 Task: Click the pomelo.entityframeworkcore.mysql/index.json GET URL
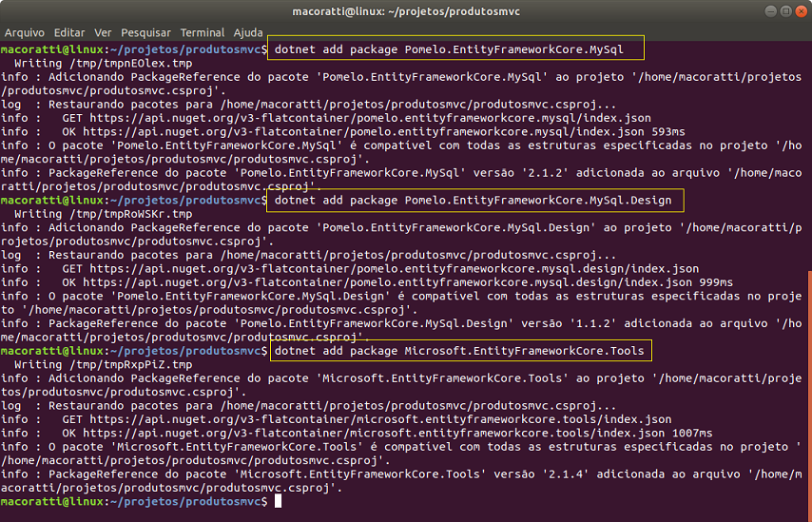pyautogui.click(x=370, y=118)
